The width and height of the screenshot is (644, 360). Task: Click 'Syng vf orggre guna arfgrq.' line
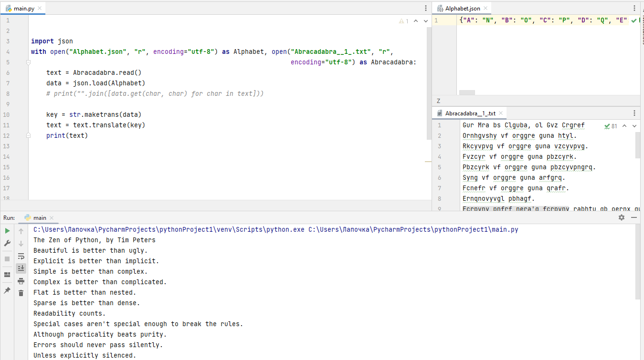(514, 178)
